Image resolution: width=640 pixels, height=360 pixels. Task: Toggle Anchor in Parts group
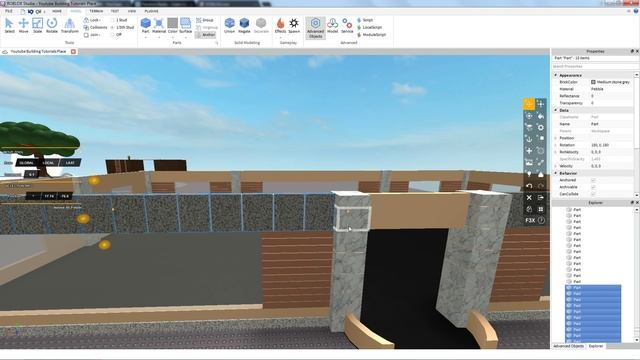205,35
